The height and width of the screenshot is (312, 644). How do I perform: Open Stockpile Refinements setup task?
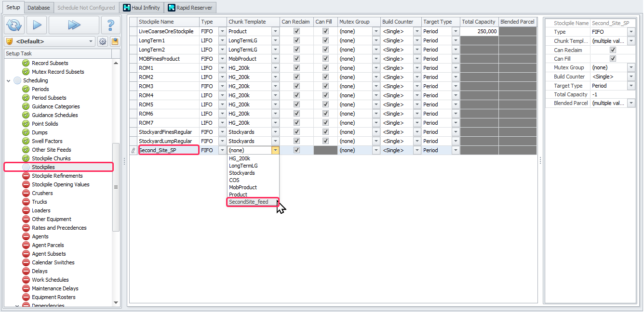click(57, 176)
